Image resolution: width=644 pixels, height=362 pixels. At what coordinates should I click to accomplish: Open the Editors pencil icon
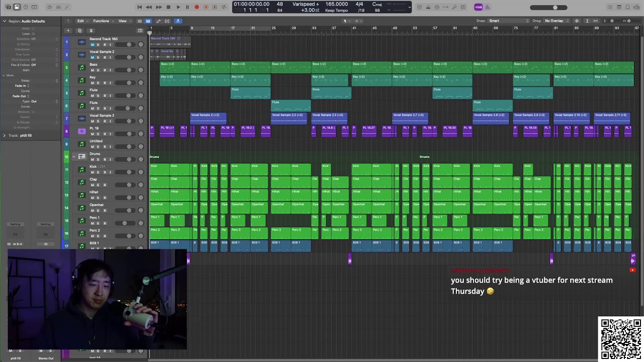(67, 7)
